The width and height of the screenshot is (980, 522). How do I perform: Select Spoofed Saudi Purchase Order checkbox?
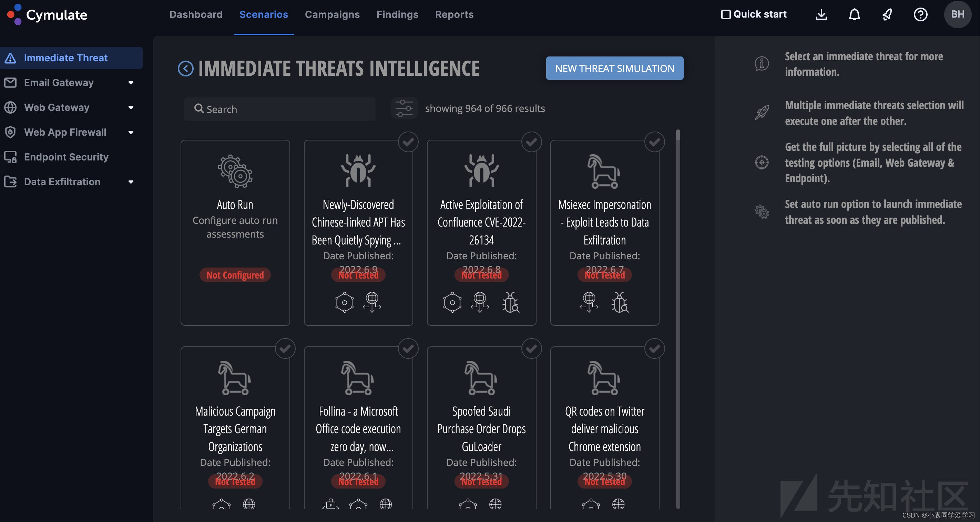point(531,348)
